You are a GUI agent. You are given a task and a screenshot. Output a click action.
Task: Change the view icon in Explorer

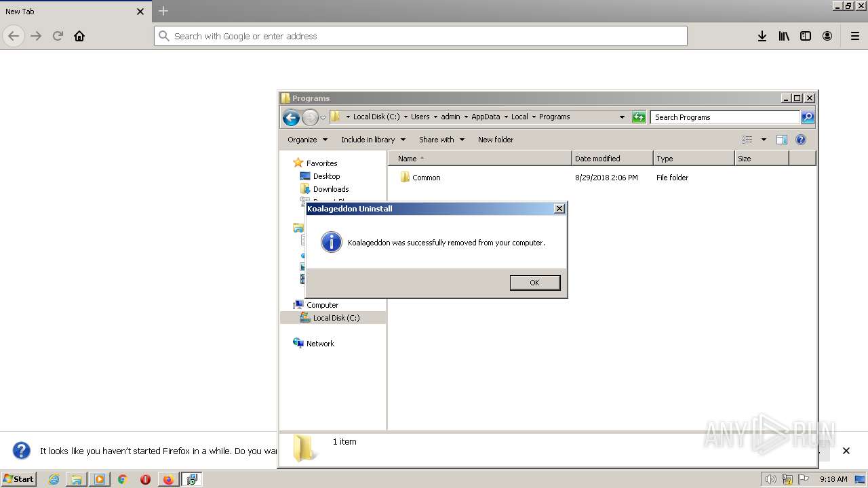[x=747, y=140]
